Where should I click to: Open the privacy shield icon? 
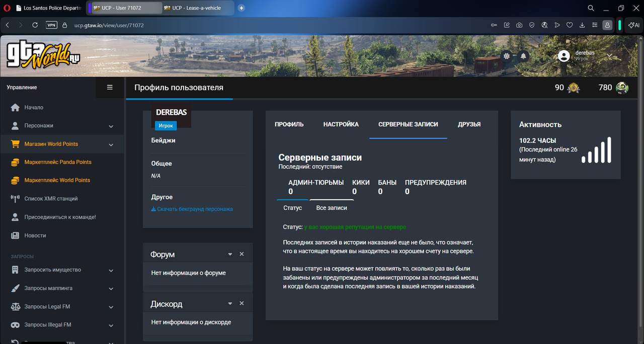pos(532,25)
